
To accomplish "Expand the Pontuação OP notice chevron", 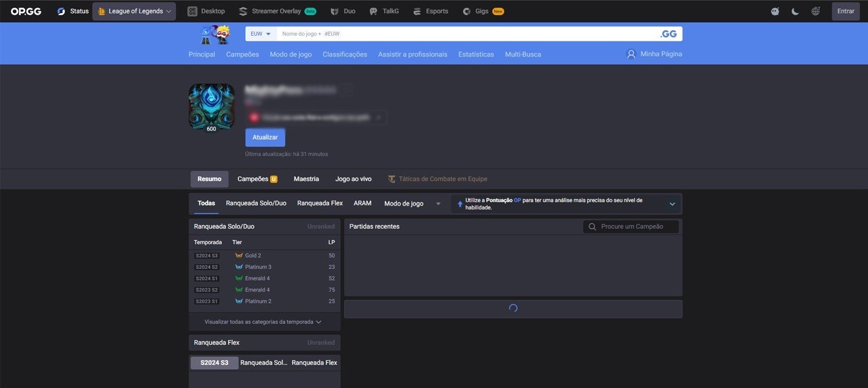I will click(x=672, y=204).
